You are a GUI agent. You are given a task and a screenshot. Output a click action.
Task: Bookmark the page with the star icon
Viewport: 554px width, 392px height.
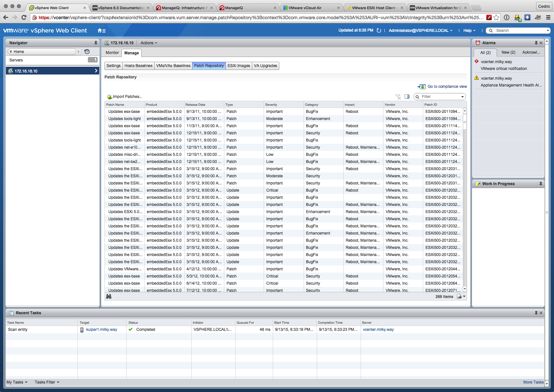tap(496, 18)
